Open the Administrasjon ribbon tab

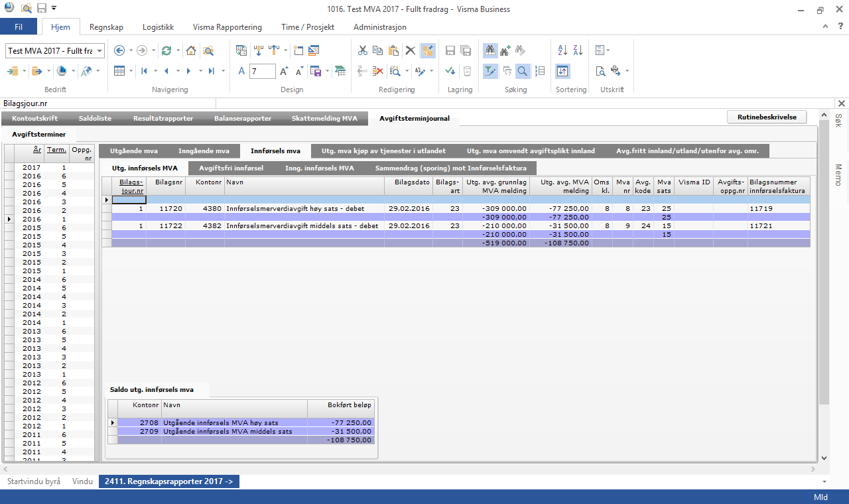pyautogui.click(x=380, y=27)
